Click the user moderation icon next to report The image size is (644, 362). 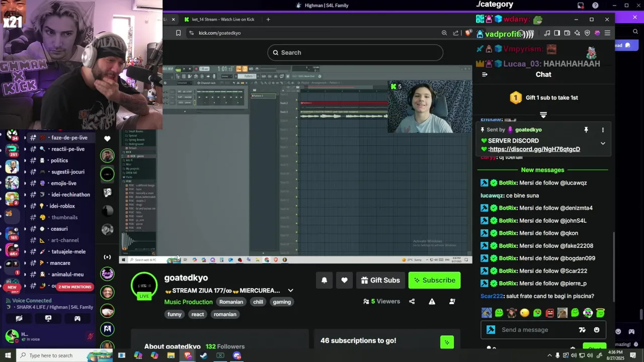click(452, 302)
